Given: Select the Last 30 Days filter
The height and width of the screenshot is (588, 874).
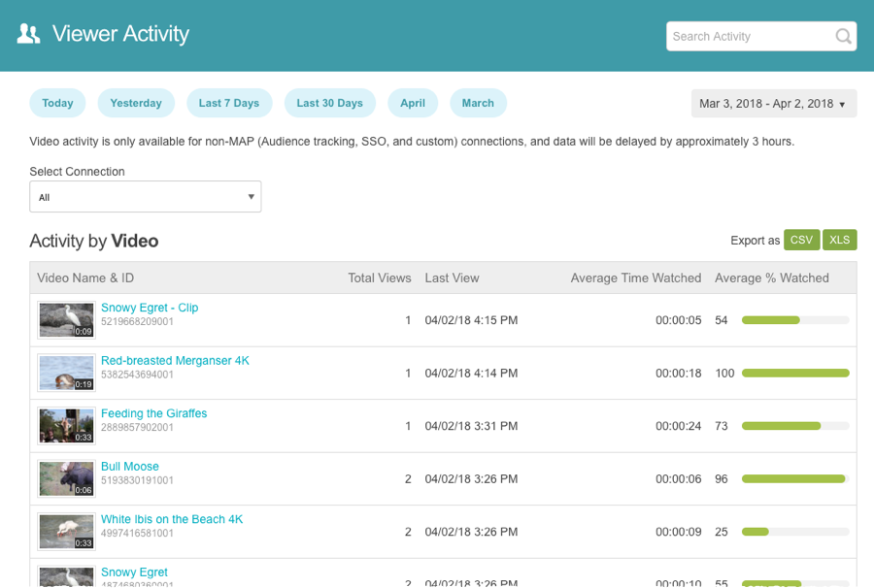Looking at the screenshot, I should coord(329,103).
